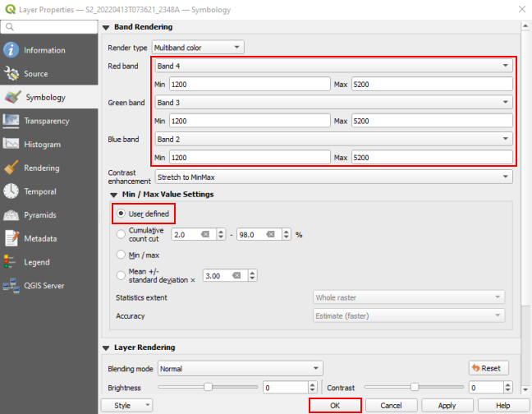Image resolution: width=532 pixels, height=414 pixels.
Task: Select the Rendering paintbrush icon
Action: click(11, 168)
